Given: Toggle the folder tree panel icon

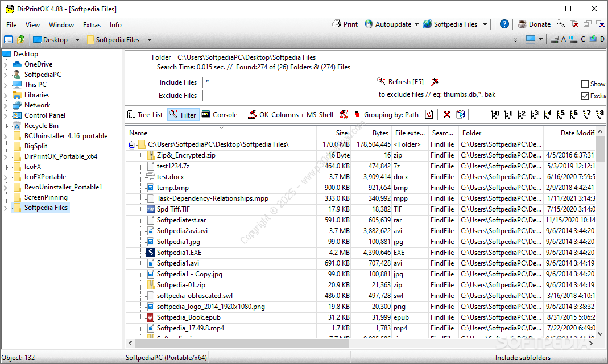Looking at the screenshot, I should coord(8,40).
